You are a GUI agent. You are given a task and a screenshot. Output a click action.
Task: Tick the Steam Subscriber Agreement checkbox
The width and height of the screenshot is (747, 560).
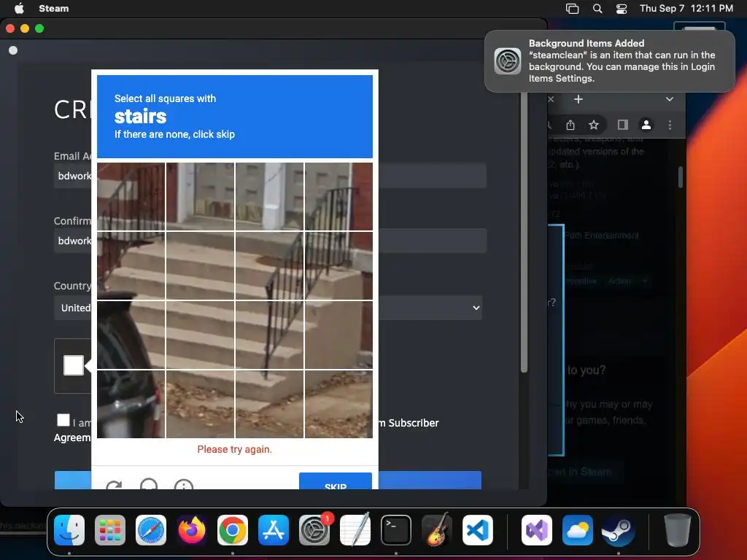coord(63,419)
